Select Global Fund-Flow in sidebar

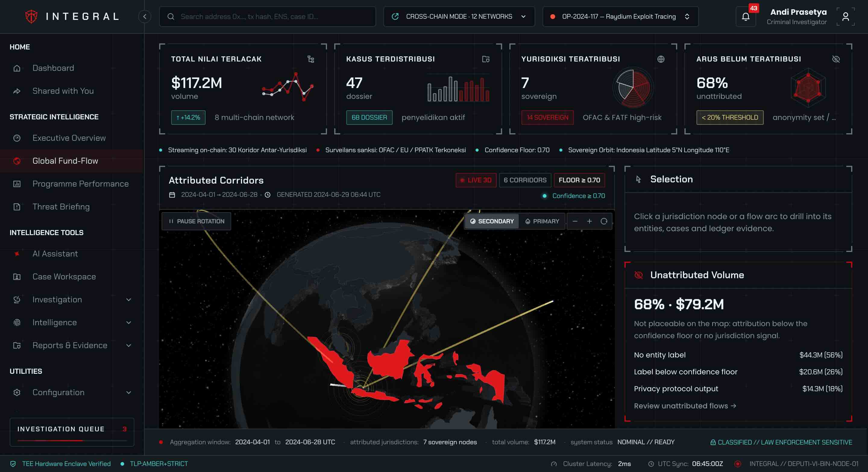click(x=72, y=161)
